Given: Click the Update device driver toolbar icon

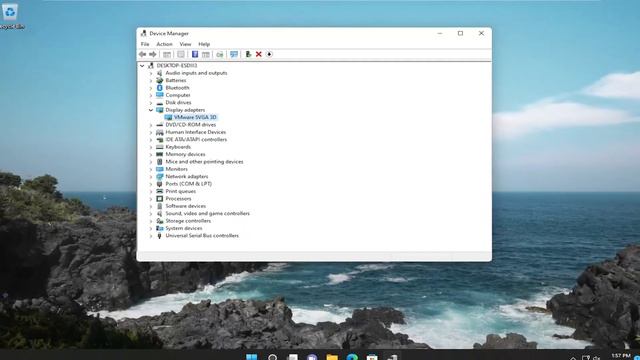Looking at the screenshot, I should tap(248, 54).
